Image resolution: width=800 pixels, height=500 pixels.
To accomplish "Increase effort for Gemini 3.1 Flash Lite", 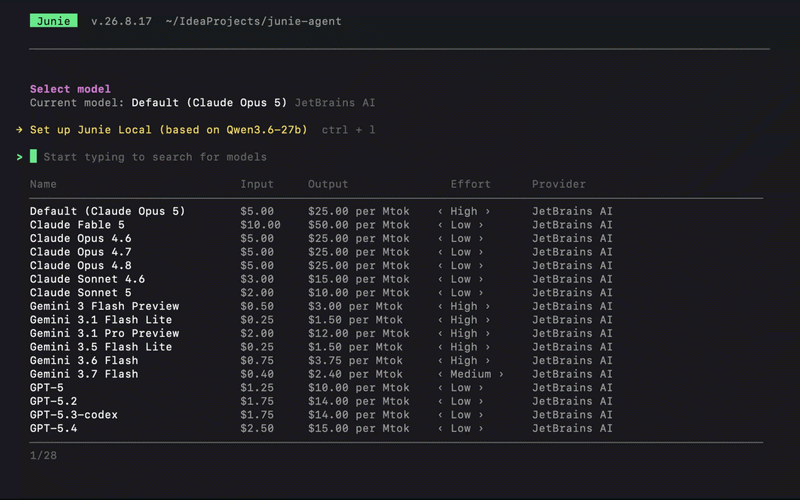I will pos(487,320).
